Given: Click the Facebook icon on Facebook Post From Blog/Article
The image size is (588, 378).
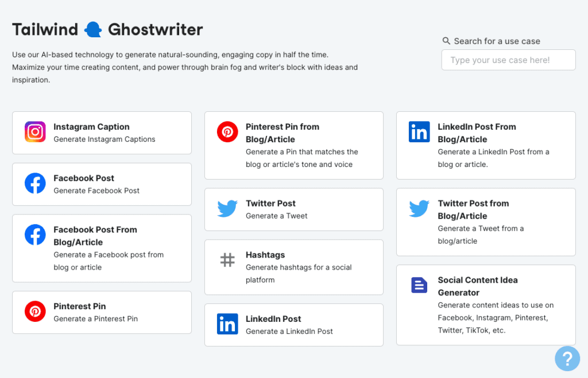Looking at the screenshot, I should click(x=34, y=235).
